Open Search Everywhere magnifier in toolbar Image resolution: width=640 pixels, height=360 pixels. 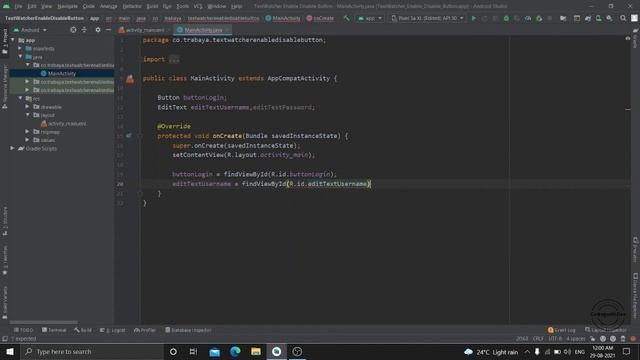[623, 18]
